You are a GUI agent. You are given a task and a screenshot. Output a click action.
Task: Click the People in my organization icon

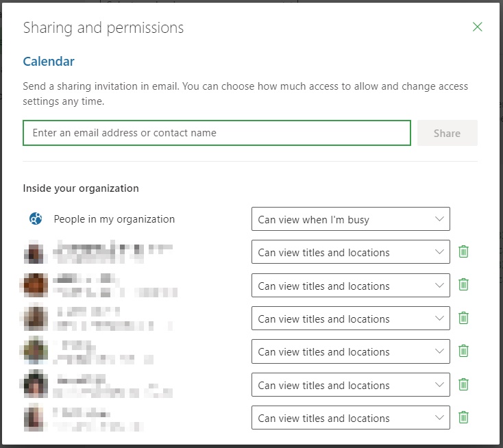point(36,219)
